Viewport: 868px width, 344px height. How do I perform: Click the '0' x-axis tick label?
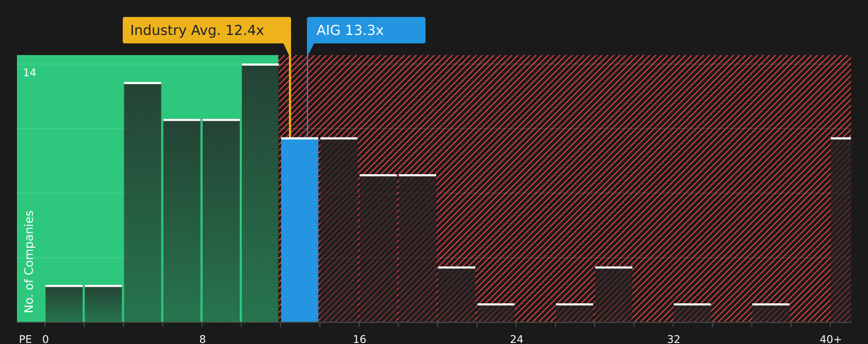(46, 339)
